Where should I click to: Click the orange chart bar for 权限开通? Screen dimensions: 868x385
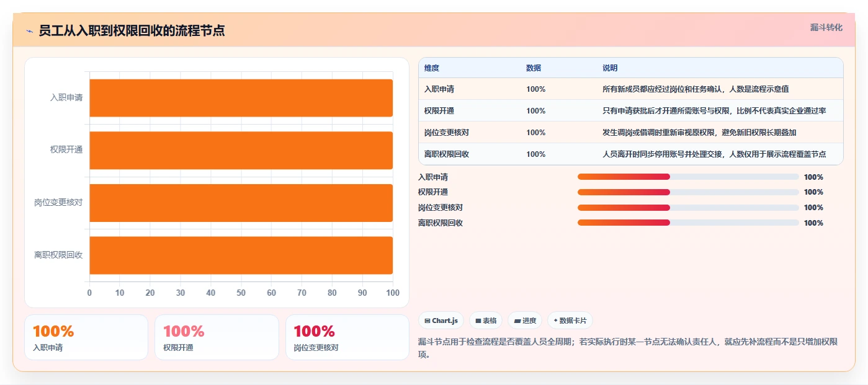tap(241, 150)
